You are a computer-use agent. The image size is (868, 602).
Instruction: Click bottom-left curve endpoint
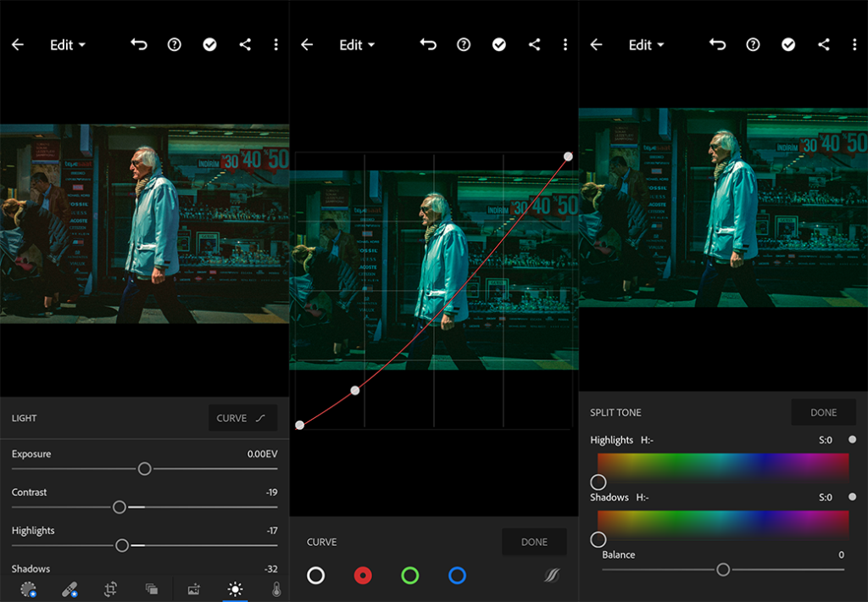(x=299, y=426)
